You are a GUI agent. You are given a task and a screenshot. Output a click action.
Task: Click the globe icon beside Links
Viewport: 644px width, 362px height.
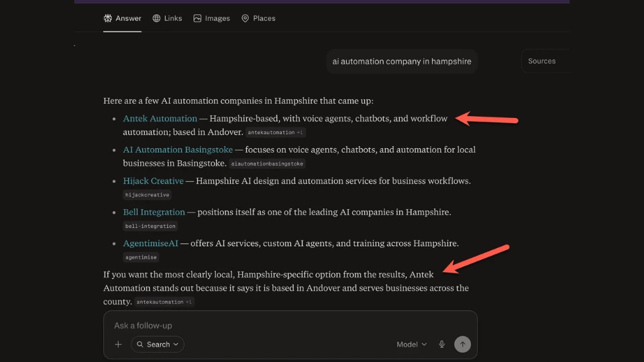156,18
